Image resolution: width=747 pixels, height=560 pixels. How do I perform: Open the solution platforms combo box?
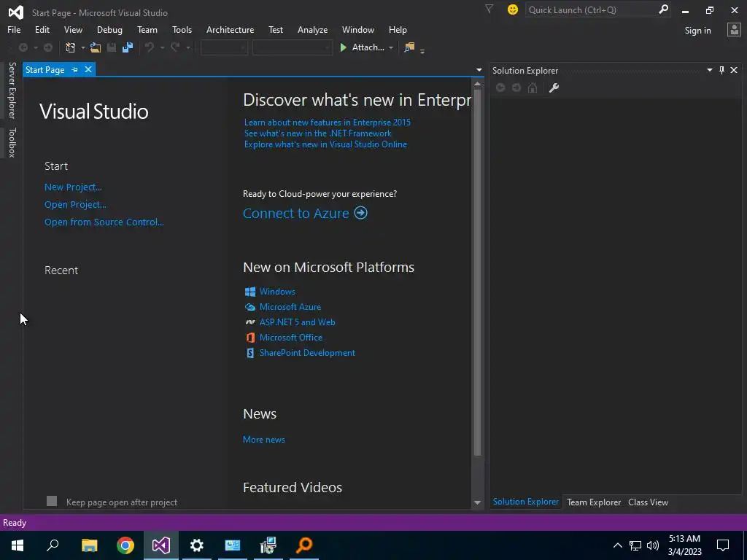(292, 47)
